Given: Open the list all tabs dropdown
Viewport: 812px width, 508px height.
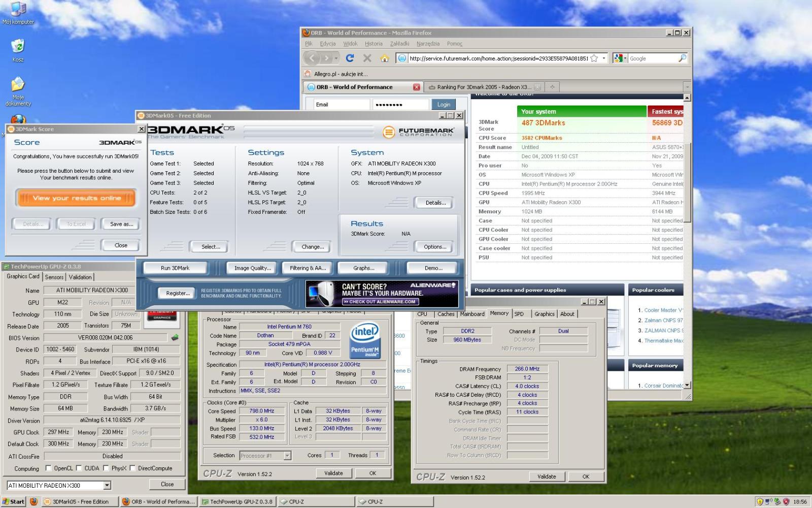Looking at the screenshot, I should (687, 87).
